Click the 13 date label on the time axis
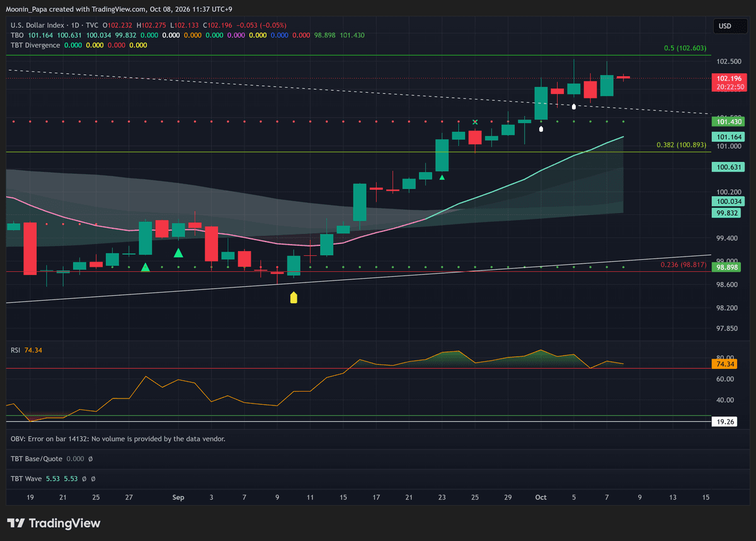Screen dimensions: 756x541 [673, 497]
